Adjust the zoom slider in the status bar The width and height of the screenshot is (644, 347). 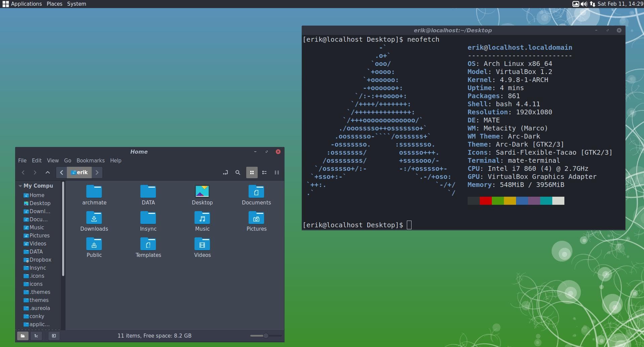(266, 336)
